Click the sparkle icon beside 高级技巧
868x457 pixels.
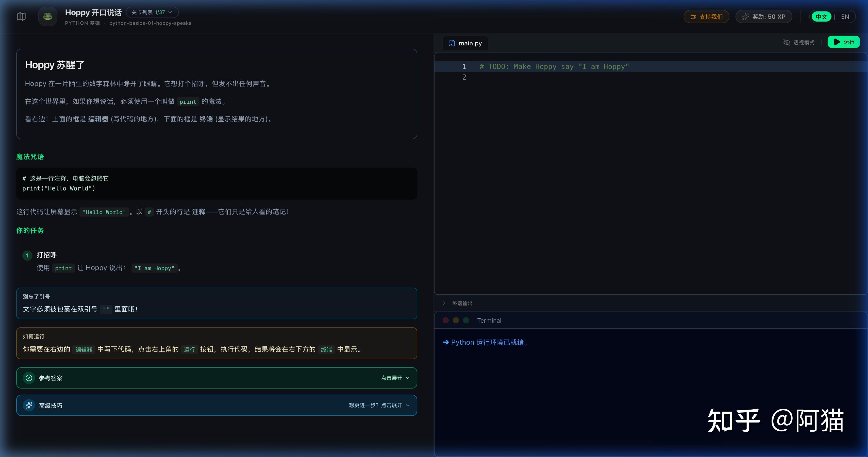pyautogui.click(x=29, y=405)
